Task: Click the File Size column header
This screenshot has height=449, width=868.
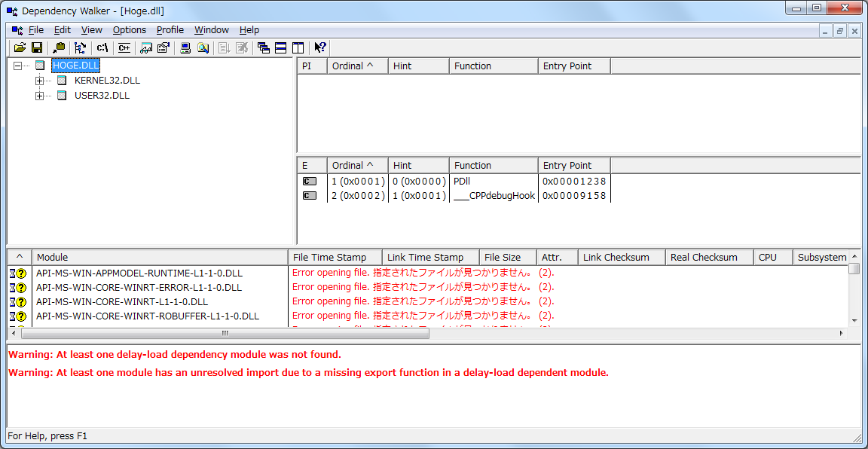Action: [508, 258]
